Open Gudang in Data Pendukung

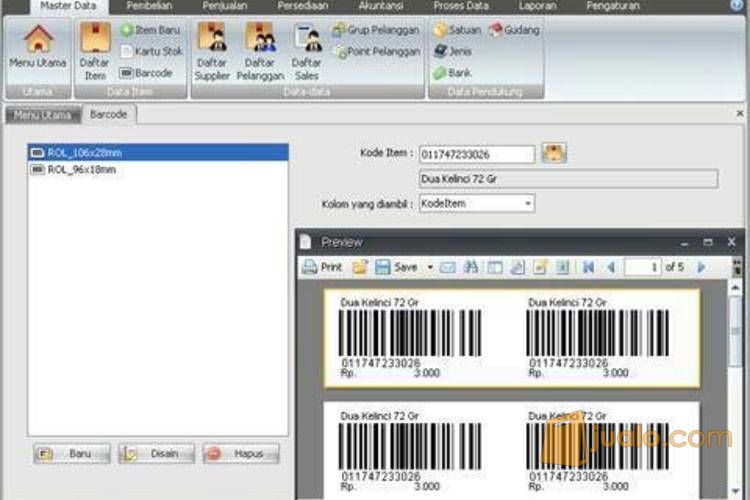(x=514, y=30)
